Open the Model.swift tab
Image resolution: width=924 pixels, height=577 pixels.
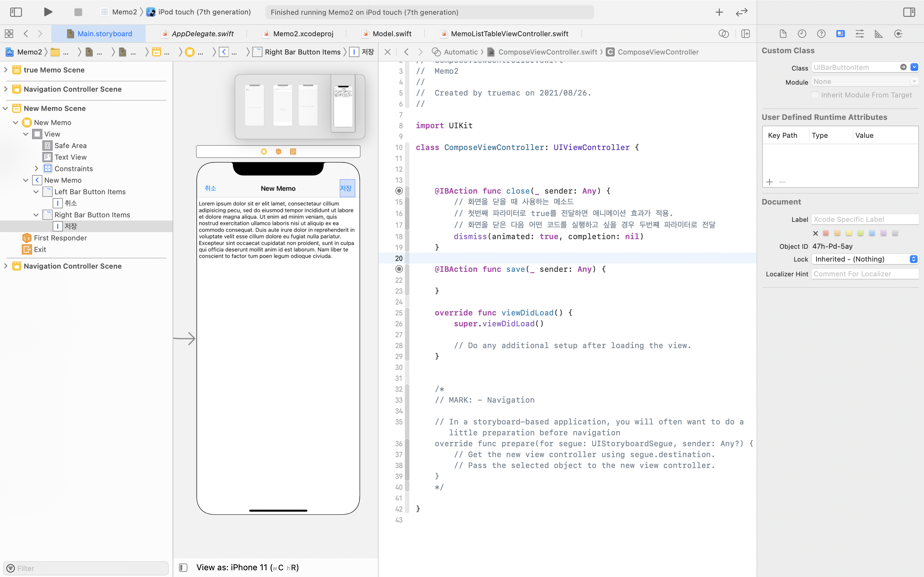[391, 34]
